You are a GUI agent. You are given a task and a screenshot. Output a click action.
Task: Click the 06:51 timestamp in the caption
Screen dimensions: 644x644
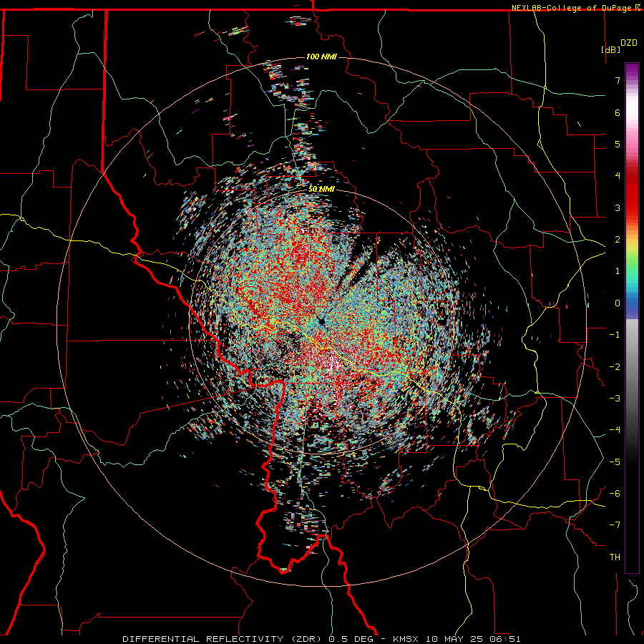tap(505, 639)
